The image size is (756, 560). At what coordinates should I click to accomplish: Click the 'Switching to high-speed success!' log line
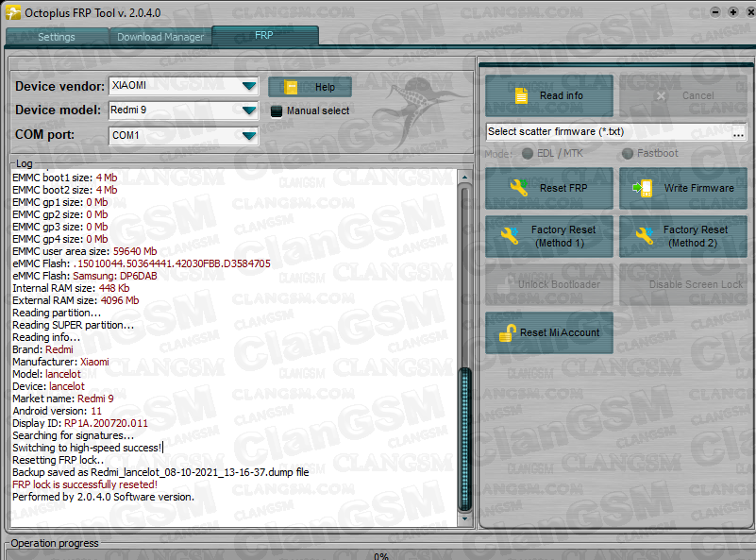pos(87,448)
